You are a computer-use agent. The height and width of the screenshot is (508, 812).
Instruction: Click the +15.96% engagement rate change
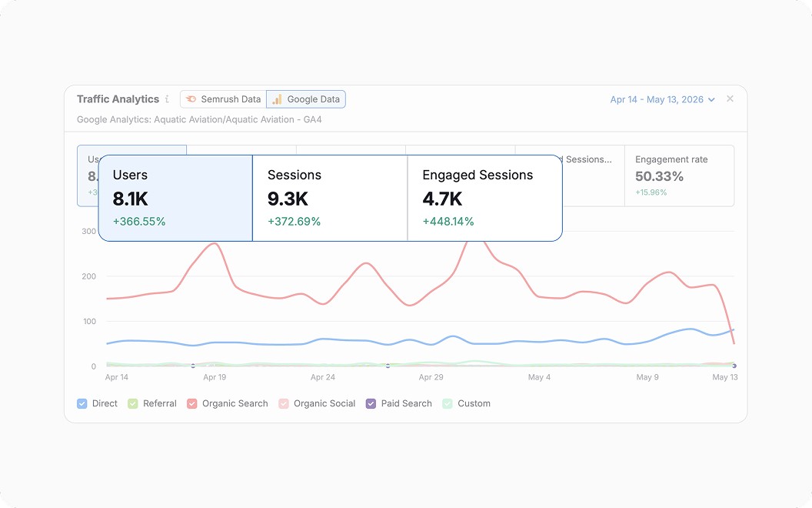tap(651, 192)
